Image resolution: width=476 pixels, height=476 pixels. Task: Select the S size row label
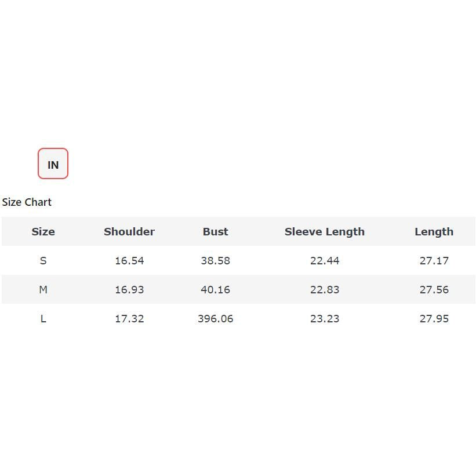(x=43, y=261)
